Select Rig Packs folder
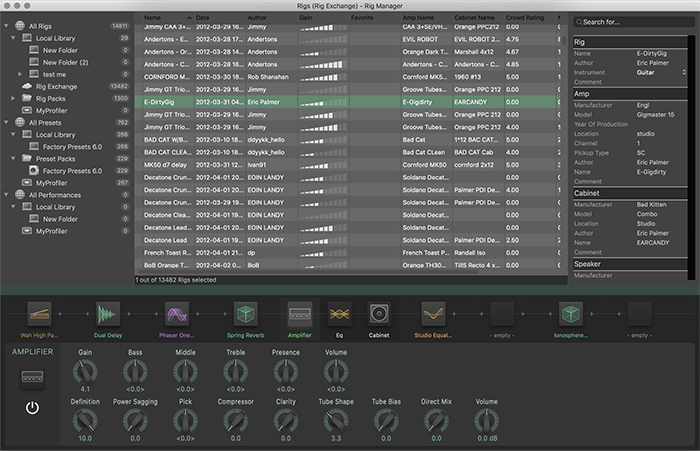Viewport: 700px width, 451px height. tap(50, 99)
